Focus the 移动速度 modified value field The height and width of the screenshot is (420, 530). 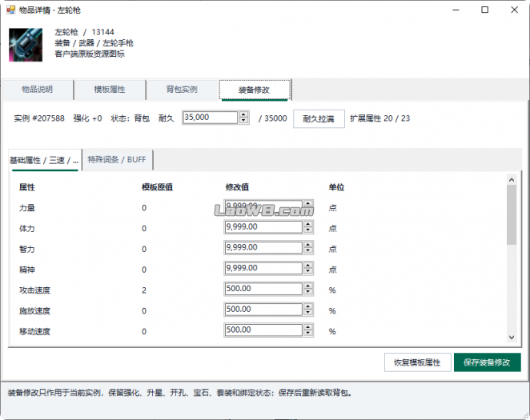pyautogui.click(x=263, y=330)
